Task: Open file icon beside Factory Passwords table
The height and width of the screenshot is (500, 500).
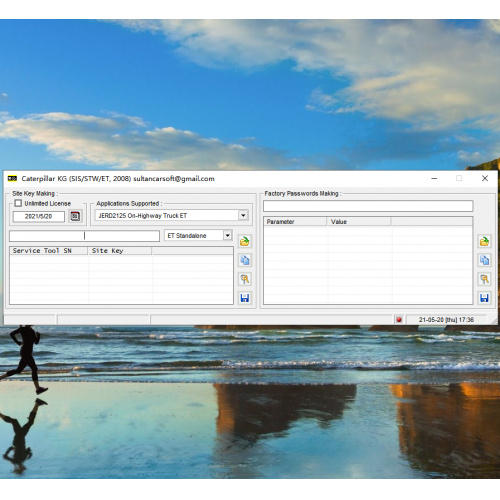Action: pyautogui.click(x=484, y=241)
